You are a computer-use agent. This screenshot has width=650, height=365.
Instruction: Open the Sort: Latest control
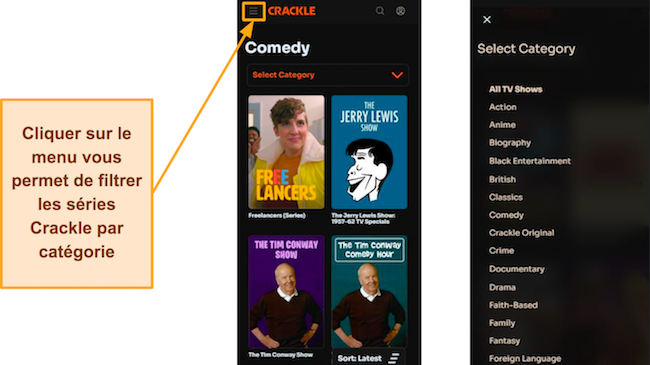(x=369, y=358)
